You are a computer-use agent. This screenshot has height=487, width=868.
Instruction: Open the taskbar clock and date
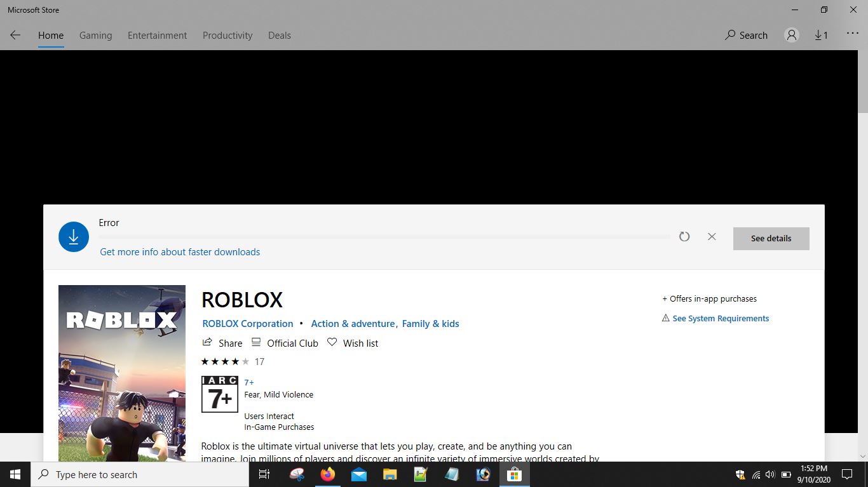coord(815,474)
